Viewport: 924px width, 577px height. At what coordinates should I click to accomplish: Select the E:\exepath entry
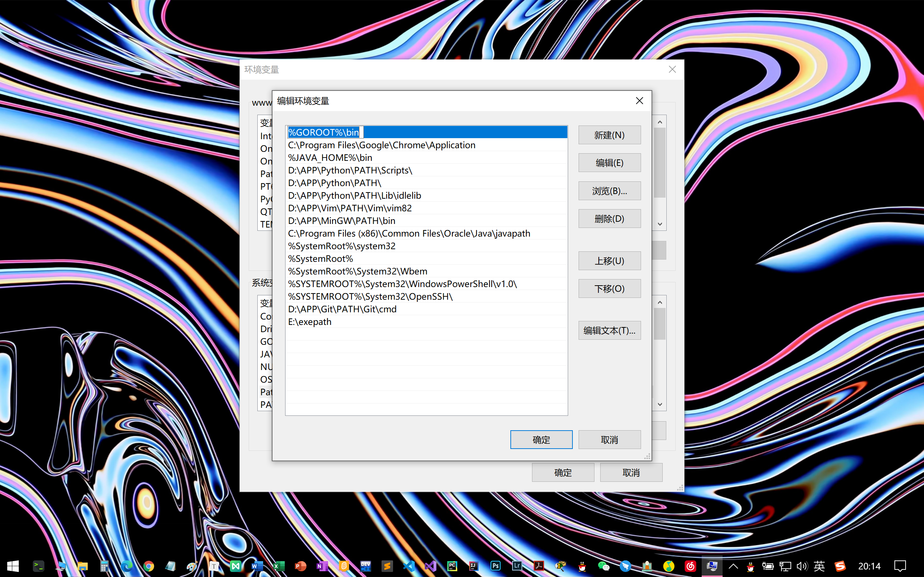pyautogui.click(x=310, y=322)
